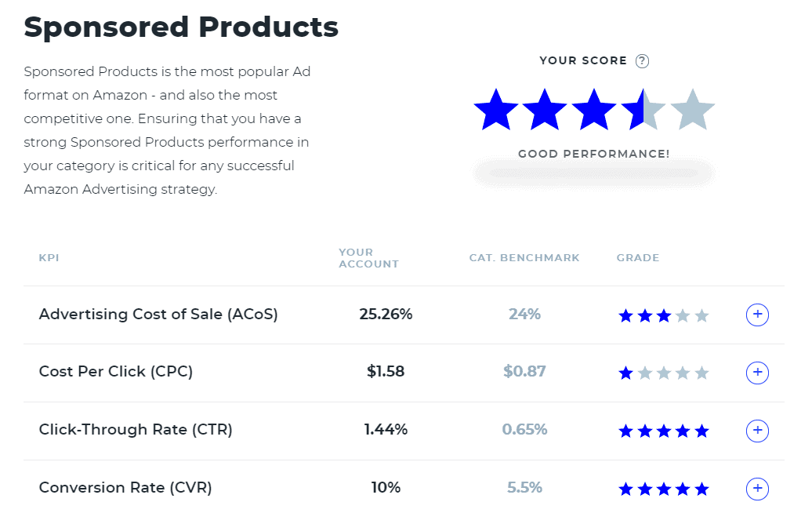Click the help icon beside Your Score
Image resolution: width=812 pixels, height=513 pixels.
[643, 61]
